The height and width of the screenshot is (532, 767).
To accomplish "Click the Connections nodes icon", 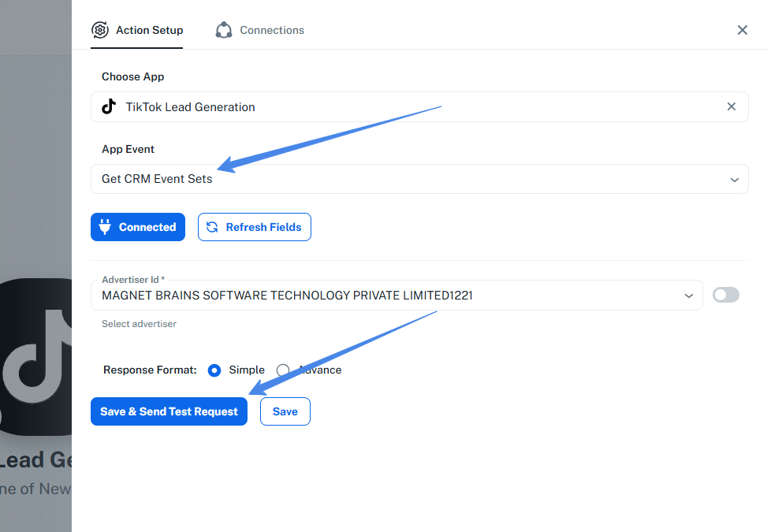I will click(224, 30).
